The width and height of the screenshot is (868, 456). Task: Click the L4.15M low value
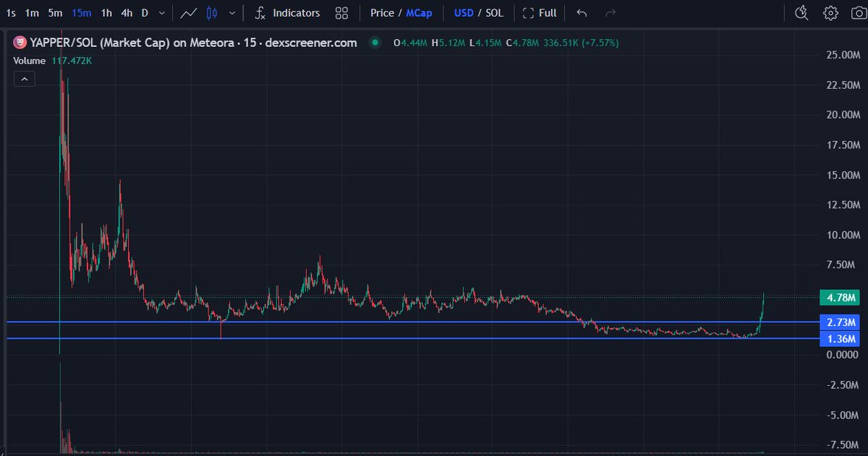[485, 43]
